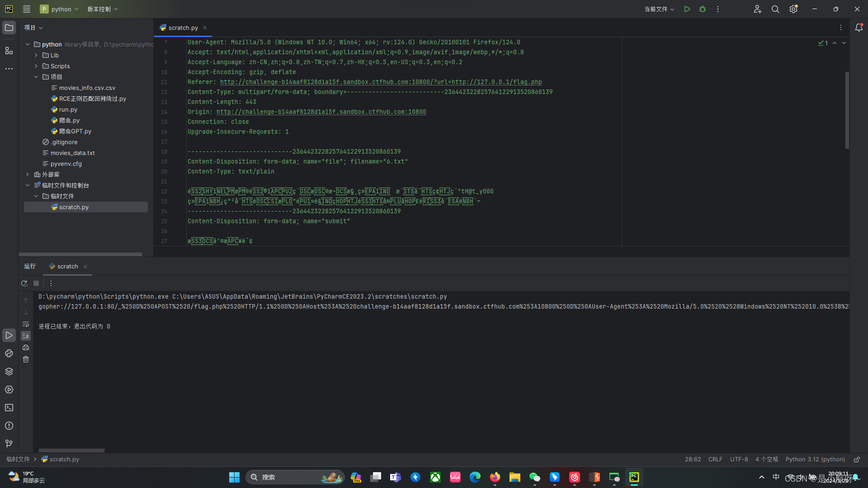The image size is (868, 488).
Task: Open the Terminal tool window from the sidebar
Action: coord(9,408)
